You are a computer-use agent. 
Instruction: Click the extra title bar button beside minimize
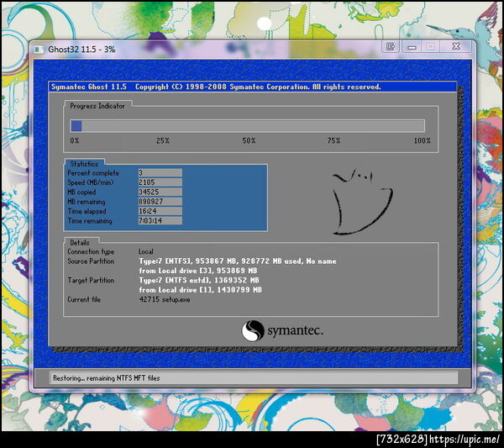tap(391, 47)
